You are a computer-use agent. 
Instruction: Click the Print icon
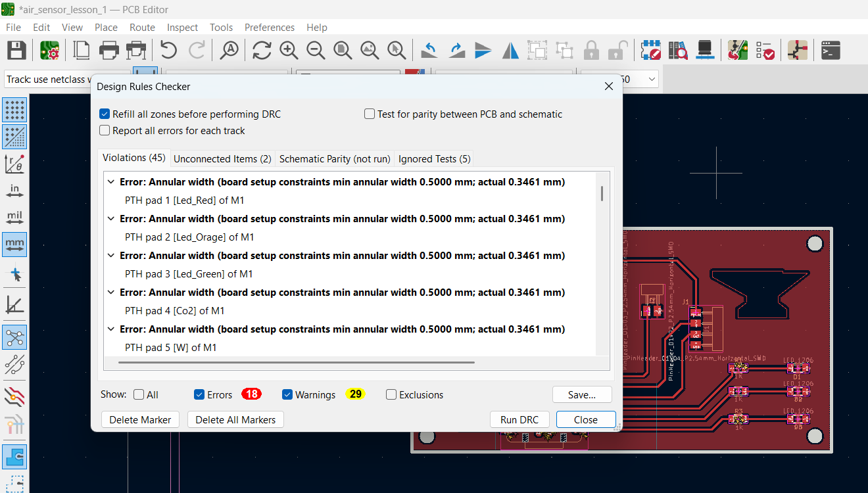[108, 50]
